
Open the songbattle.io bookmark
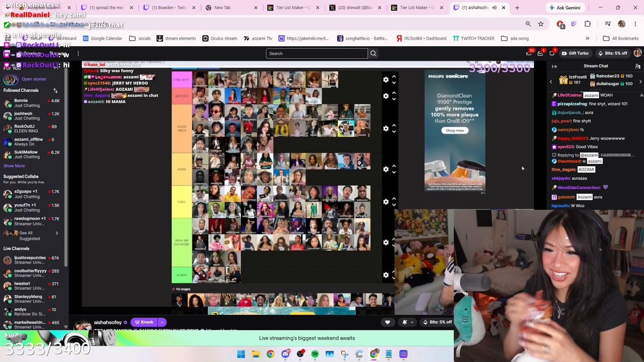coord(362,39)
